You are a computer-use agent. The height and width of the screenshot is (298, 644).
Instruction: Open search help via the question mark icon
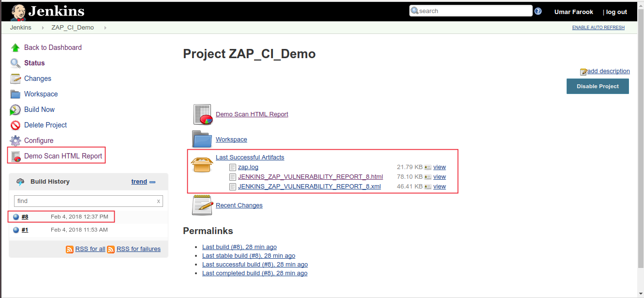(x=538, y=11)
